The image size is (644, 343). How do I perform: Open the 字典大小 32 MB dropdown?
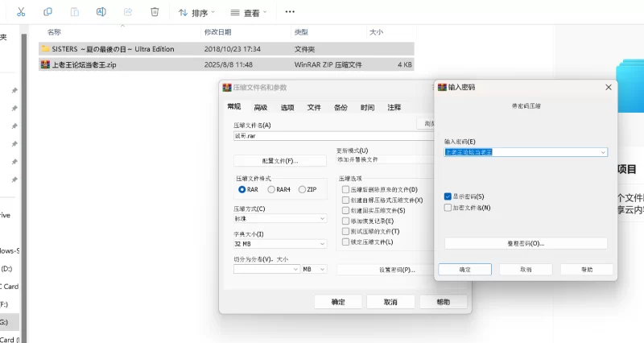pos(280,244)
